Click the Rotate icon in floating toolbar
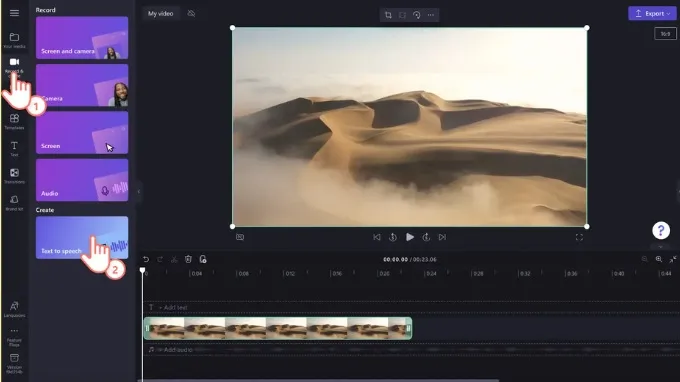 416,15
